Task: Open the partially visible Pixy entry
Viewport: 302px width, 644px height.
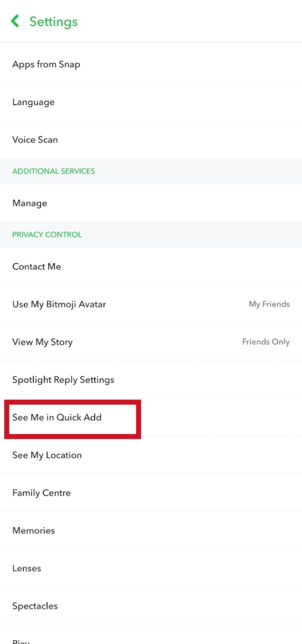Action: coord(151,635)
